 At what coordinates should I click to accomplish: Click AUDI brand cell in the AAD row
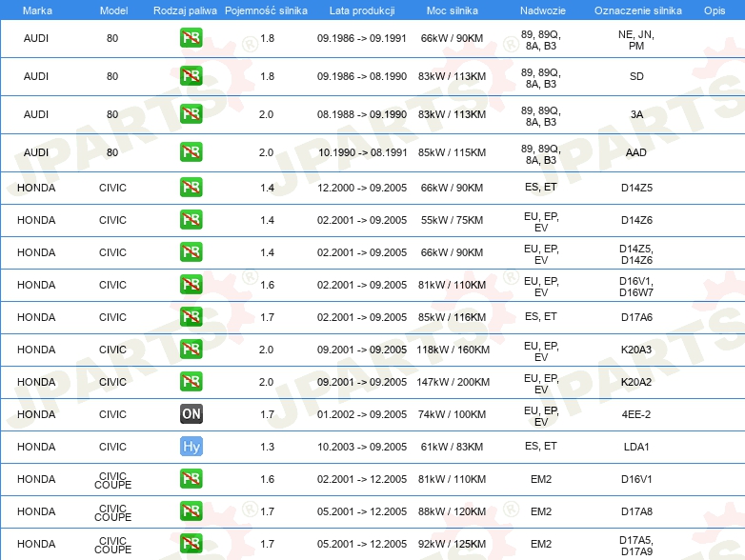tap(36, 152)
